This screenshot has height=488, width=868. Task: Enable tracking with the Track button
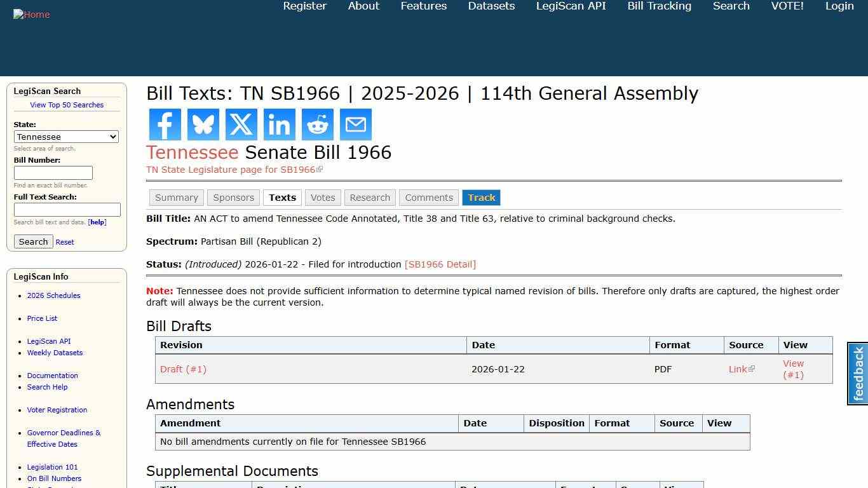point(481,198)
